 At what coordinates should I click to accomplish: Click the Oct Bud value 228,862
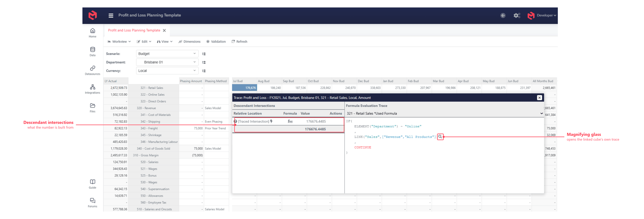319,88
